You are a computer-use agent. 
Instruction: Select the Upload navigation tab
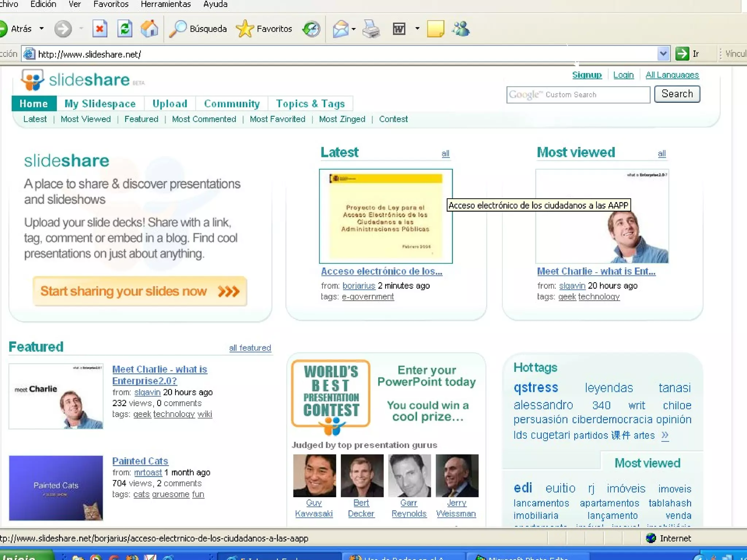tap(170, 104)
